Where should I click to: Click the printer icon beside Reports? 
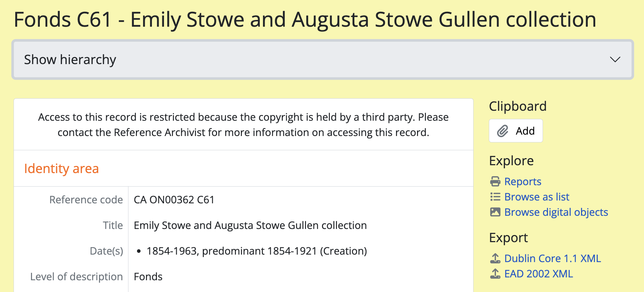click(495, 182)
